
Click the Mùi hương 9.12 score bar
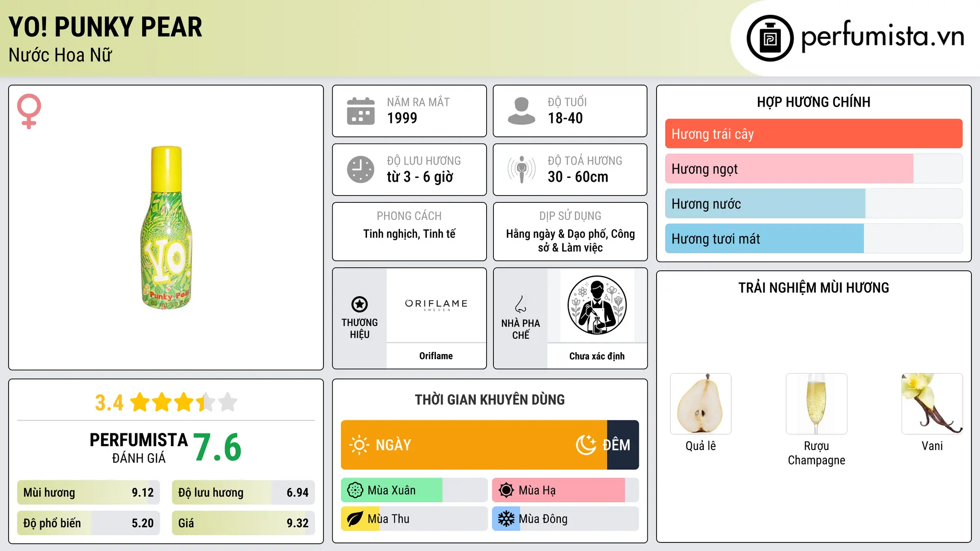coord(89,493)
